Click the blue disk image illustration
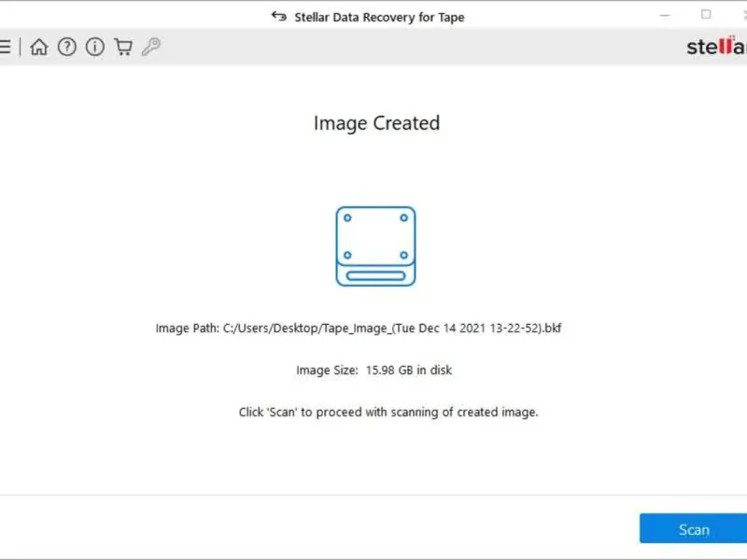Viewport: 747px width, 560px height. [375, 246]
